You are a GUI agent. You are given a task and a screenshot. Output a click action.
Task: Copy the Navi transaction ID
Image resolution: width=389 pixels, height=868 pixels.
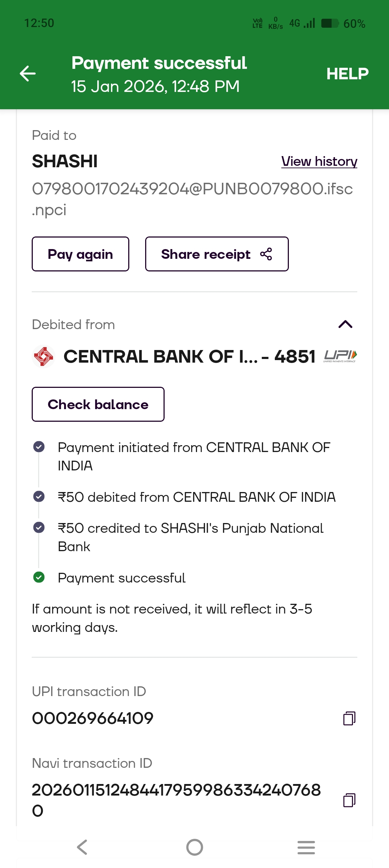tap(349, 800)
